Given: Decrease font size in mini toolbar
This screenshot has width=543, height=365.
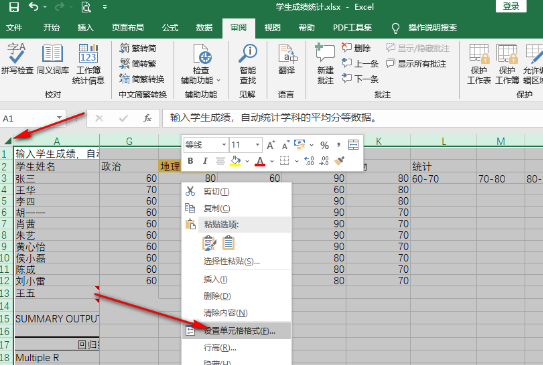Looking at the screenshot, I should click(285, 145).
